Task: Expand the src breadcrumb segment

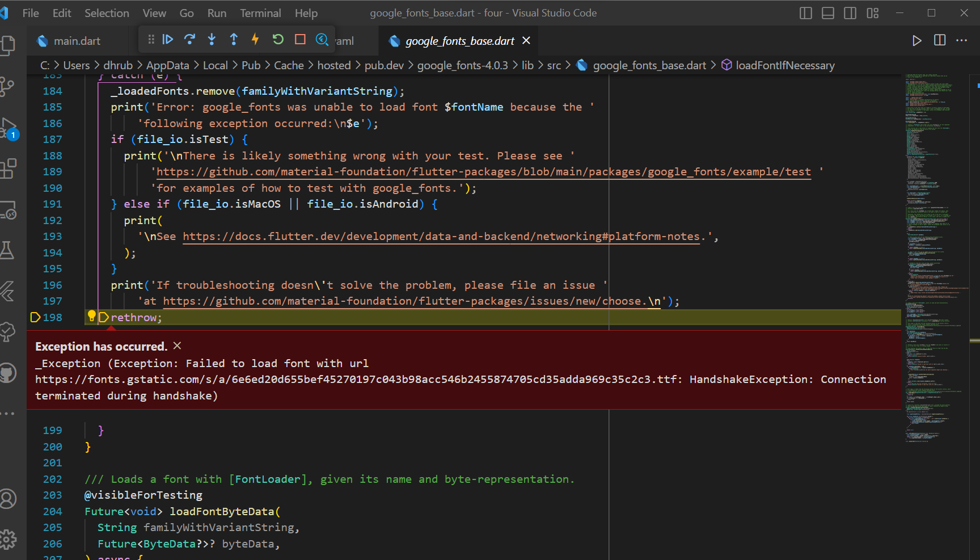Action: tap(554, 65)
